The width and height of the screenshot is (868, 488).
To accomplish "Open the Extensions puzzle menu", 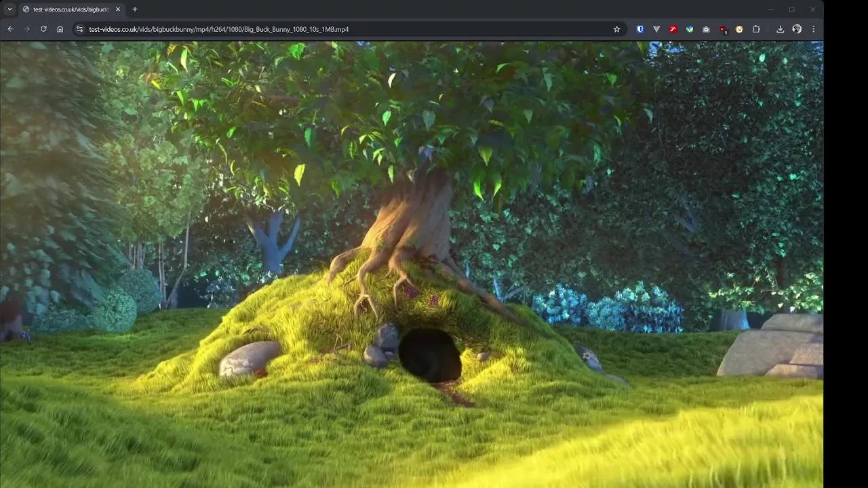I will [x=756, y=29].
